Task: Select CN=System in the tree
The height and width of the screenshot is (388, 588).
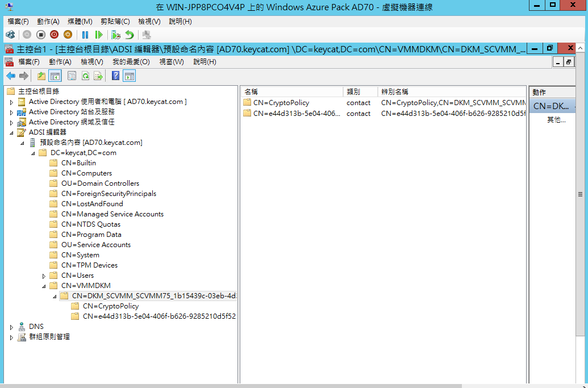Action: [80, 255]
